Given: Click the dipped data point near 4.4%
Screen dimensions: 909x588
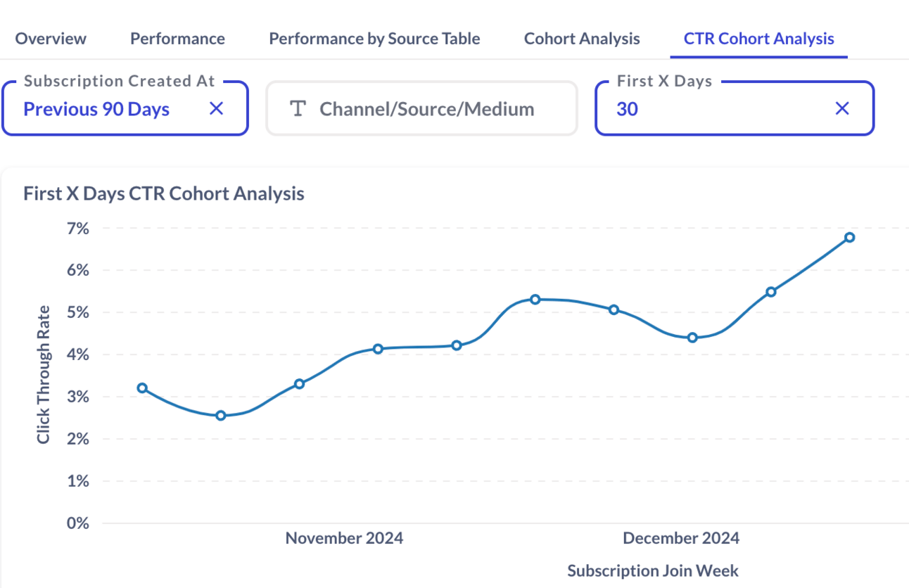Looking at the screenshot, I should pos(692,337).
